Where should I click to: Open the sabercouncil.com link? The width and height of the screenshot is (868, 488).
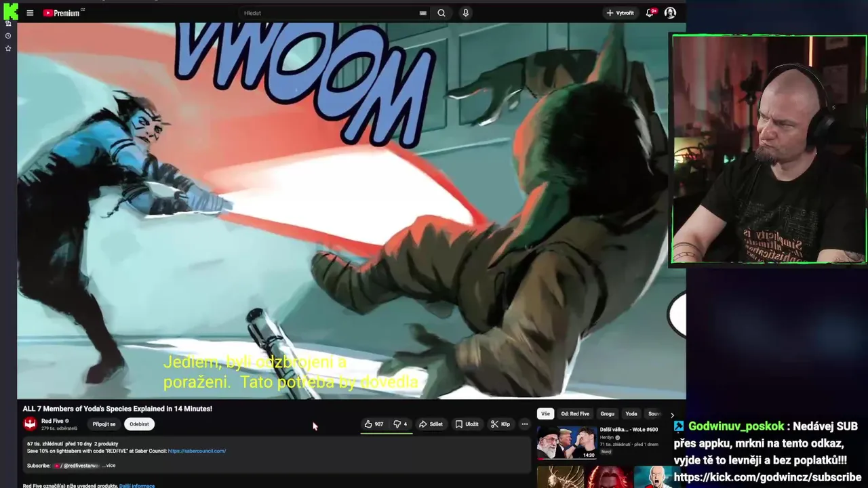197,451
